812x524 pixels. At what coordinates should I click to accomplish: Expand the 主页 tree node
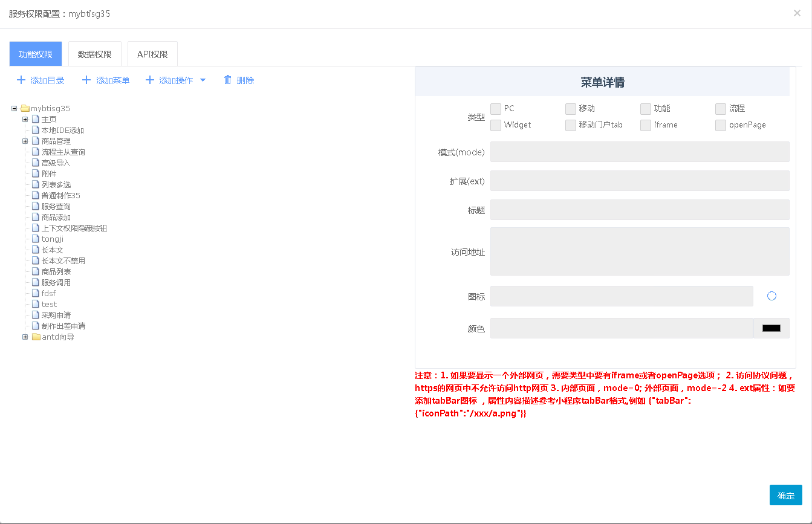(25, 120)
